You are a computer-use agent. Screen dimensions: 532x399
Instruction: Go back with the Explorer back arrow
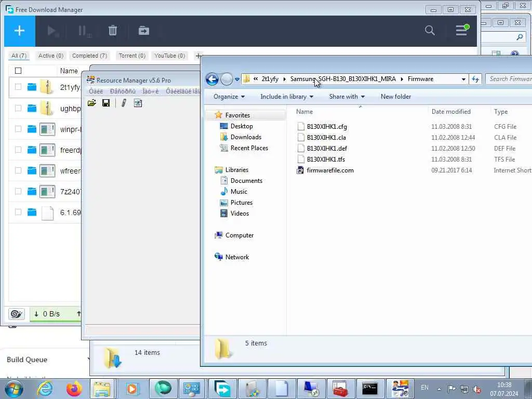[212, 79]
